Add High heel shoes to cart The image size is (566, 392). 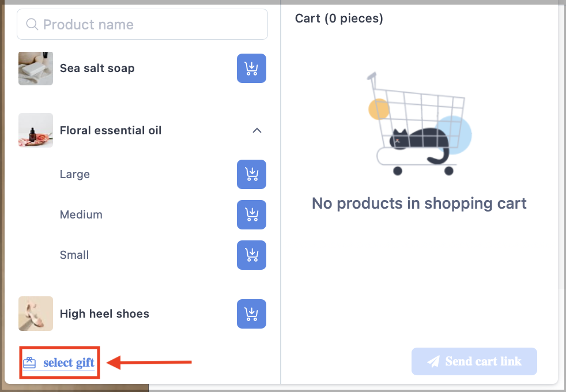pyautogui.click(x=251, y=314)
